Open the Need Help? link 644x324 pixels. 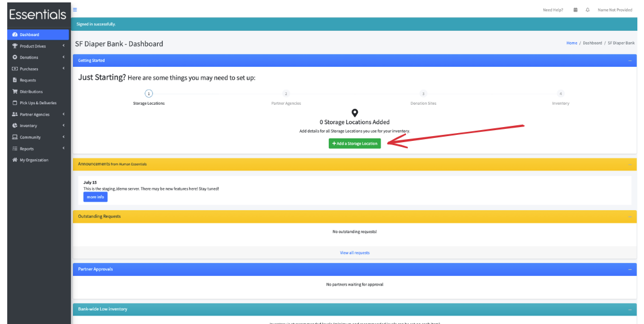click(x=553, y=10)
